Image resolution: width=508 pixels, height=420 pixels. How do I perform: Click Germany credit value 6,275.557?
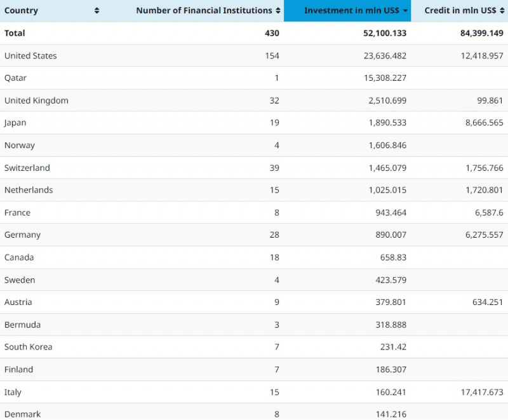(485, 235)
